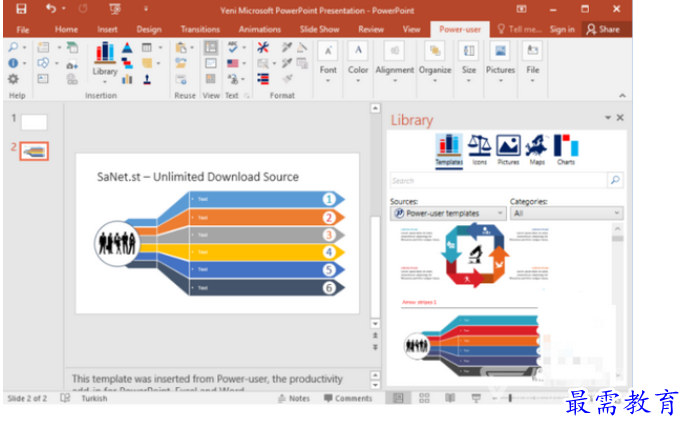Expand the Color dropdown in the ribbon
687x434 pixels.
[358, 62]
